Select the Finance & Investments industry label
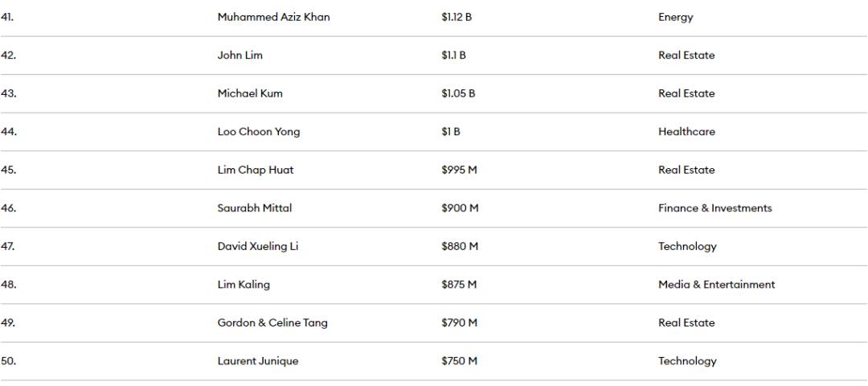 [x=714, y=208]
